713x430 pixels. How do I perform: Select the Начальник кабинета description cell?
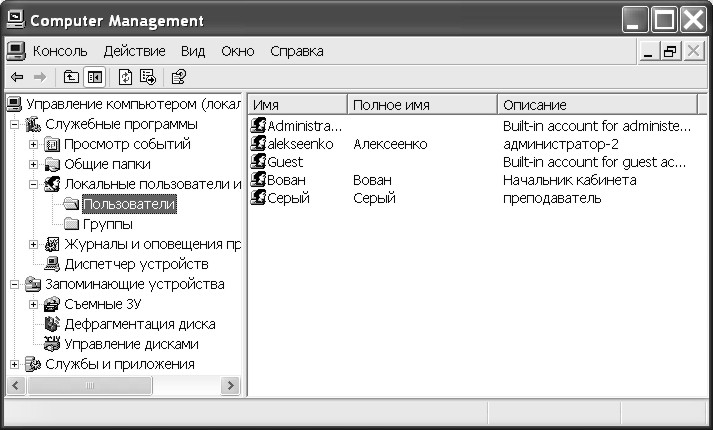569,180
